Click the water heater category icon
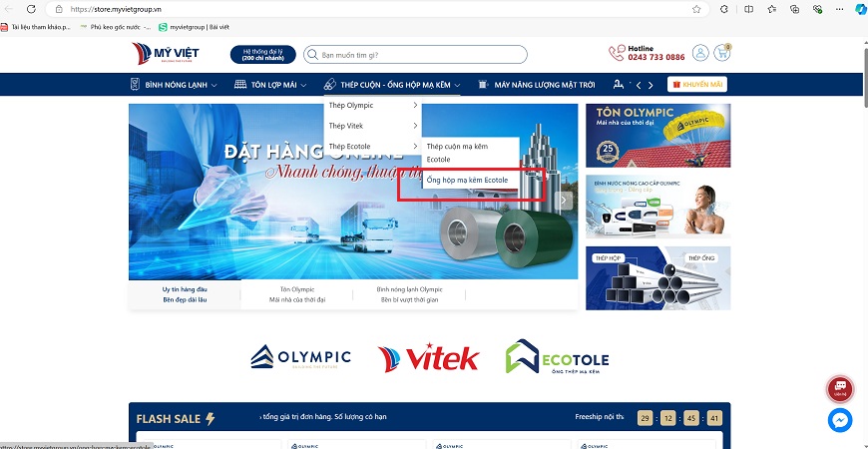868x449 pixels. (135, 84)
